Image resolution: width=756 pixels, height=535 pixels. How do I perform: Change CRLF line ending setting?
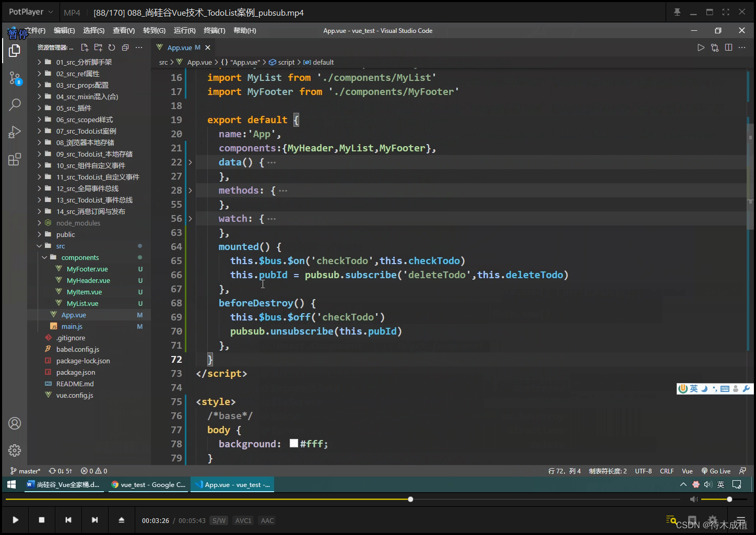click(x=667, y=471)
